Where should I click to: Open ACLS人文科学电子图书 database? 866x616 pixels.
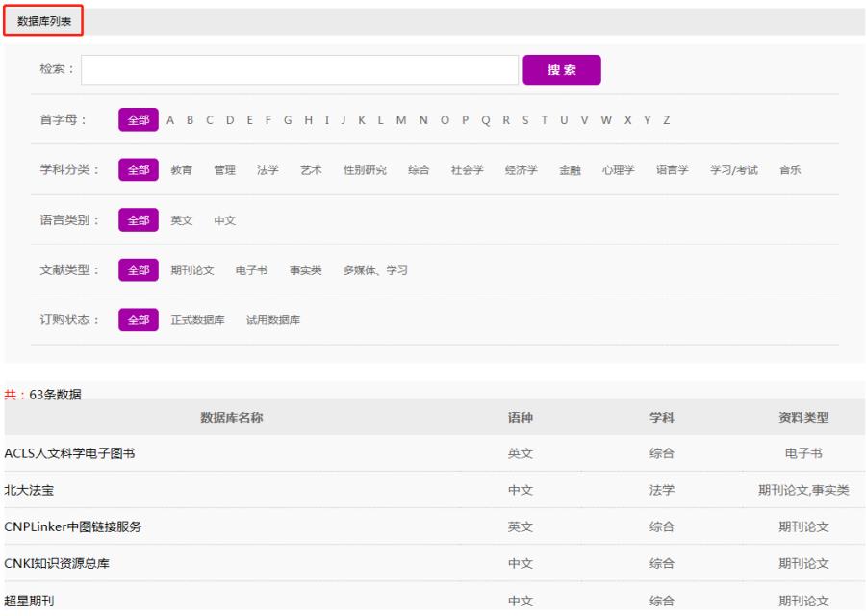tap(69, 453)
